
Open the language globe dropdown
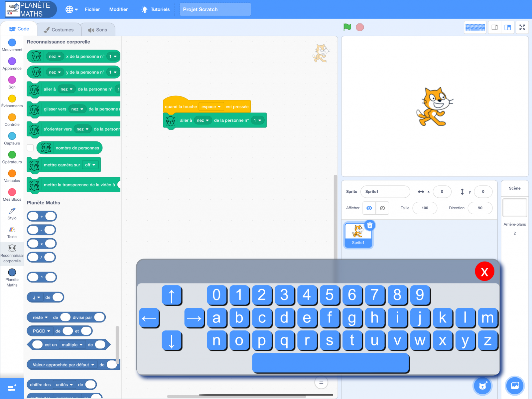click(71, 9)
